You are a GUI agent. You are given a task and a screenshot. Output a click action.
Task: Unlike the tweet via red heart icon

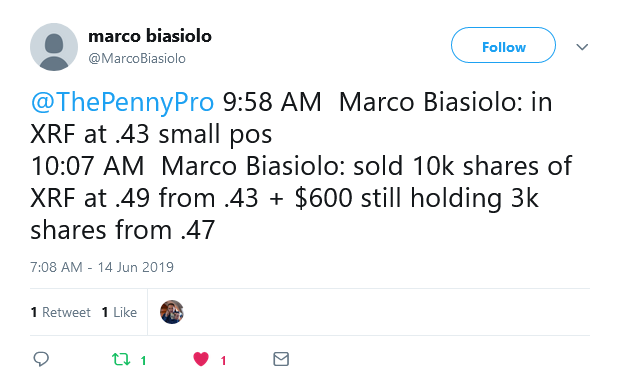tap(201, 359)
